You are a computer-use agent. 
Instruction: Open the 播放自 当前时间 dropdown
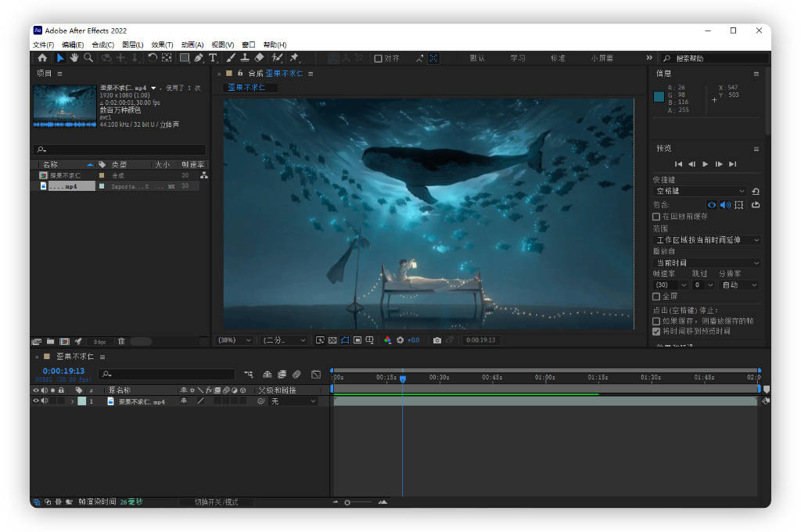[706, 263]
